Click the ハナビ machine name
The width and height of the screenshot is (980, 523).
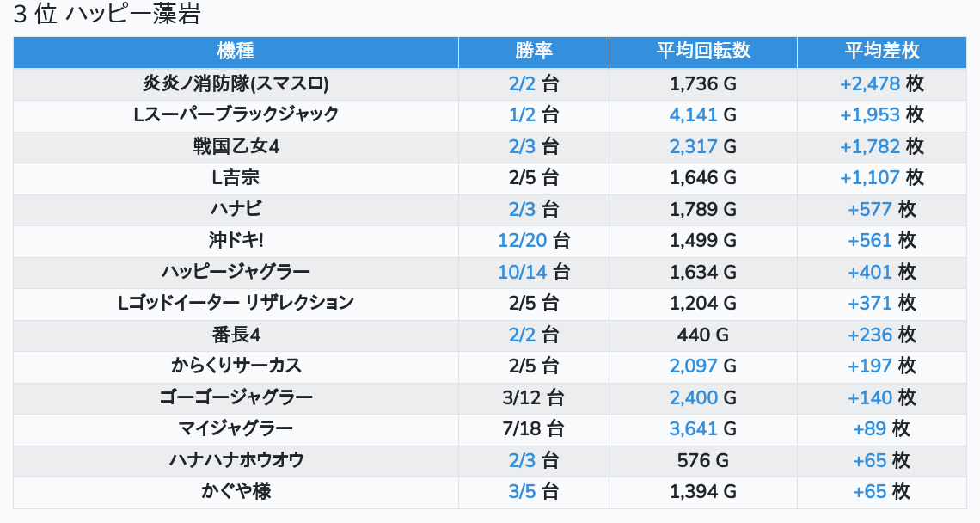(x=236, y=209)
